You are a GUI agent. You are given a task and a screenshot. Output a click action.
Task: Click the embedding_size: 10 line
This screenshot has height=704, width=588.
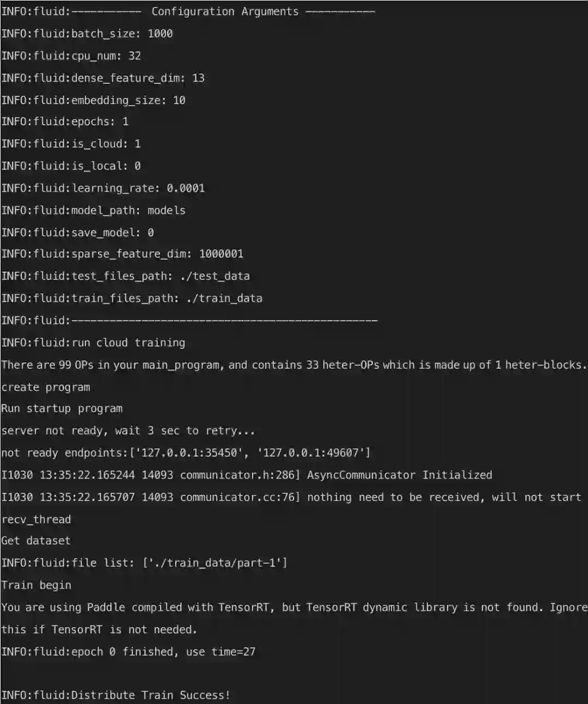(93, 100)
